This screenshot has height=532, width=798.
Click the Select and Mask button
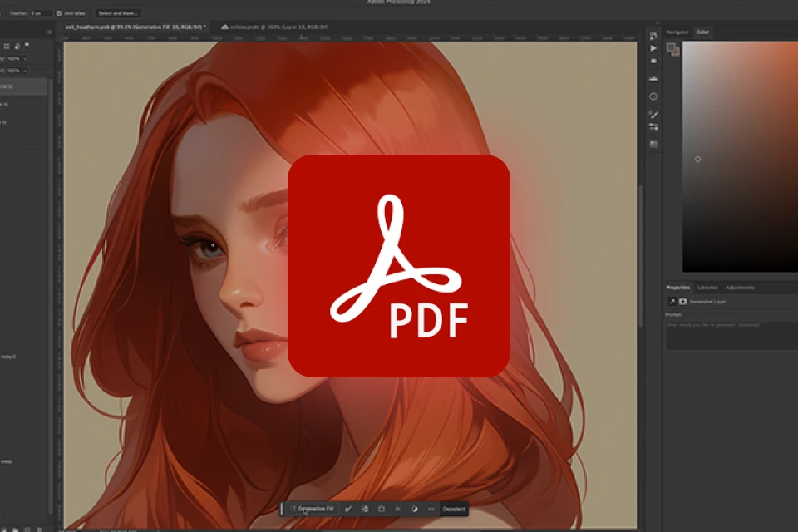[x=117, y=13]
